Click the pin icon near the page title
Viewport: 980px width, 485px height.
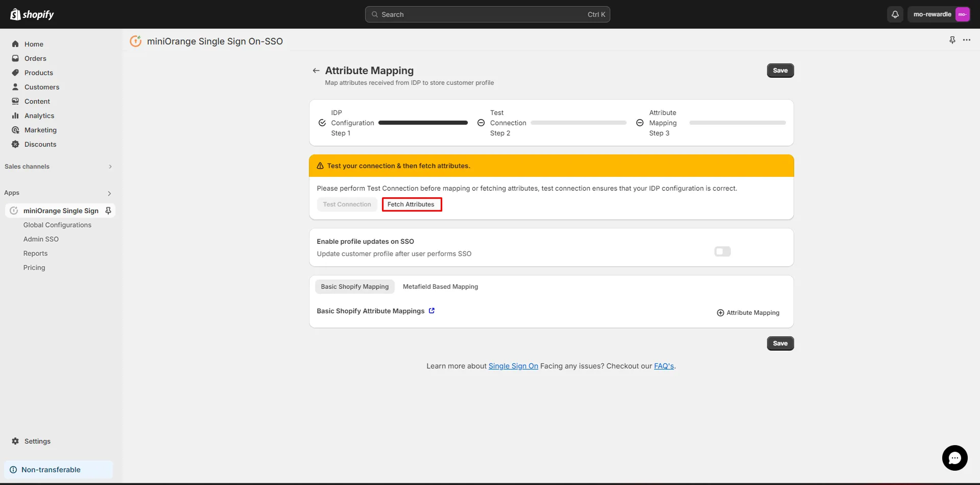(x=952, y=40)
